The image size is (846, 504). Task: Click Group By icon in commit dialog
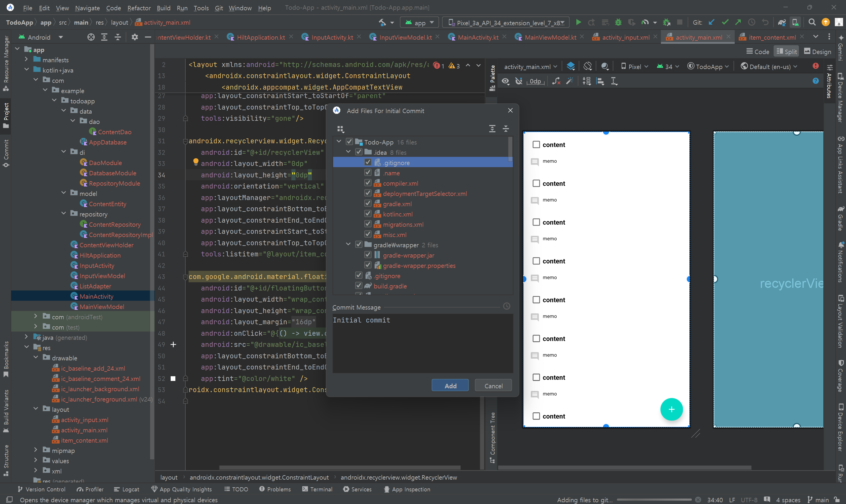[340, 129]
